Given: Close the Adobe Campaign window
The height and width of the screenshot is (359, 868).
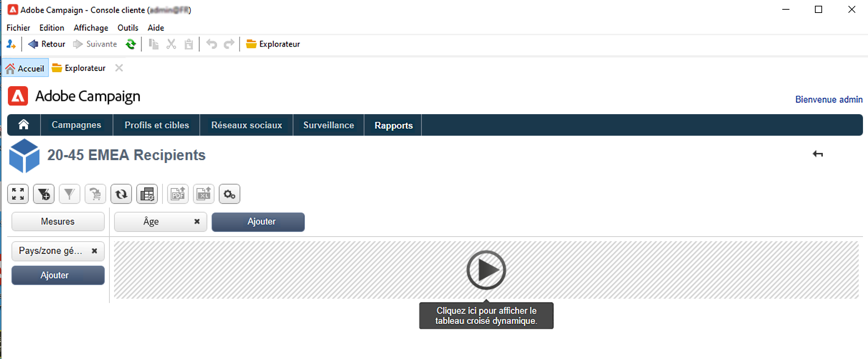Looking at the screenshot, I should click(x=852, y=10).
